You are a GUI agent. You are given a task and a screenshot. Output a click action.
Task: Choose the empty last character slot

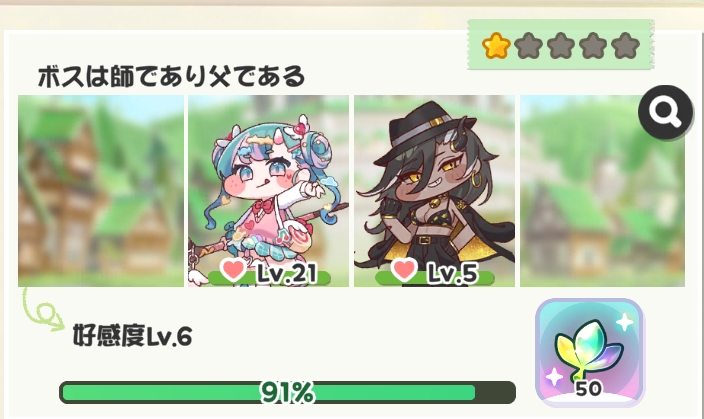pyautogui.click(x=603, y=191)
